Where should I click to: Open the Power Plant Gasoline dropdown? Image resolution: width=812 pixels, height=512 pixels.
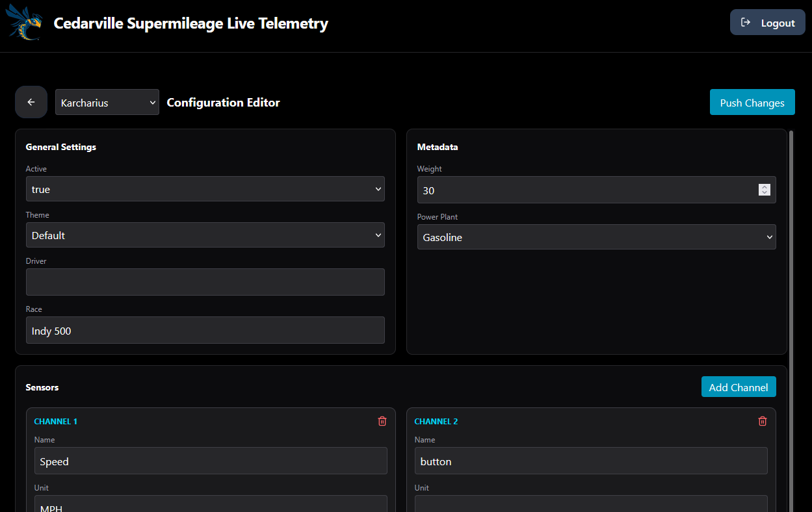point(597,237)
